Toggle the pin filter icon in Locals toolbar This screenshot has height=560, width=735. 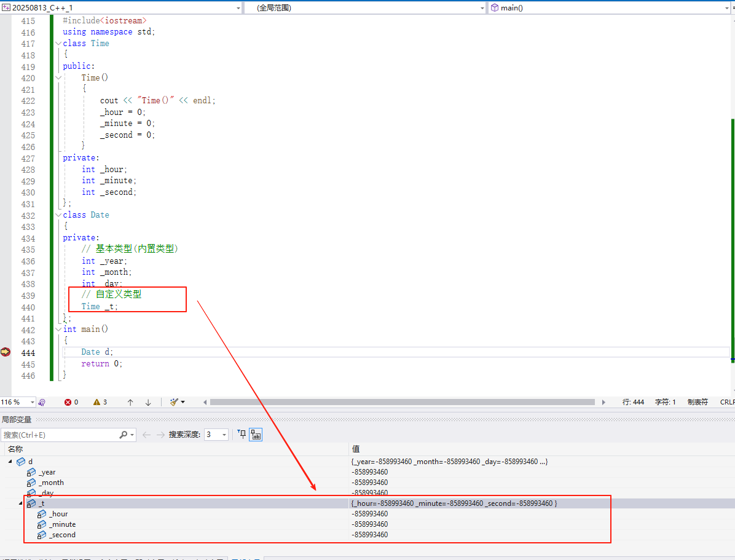[x=242, y=435]
